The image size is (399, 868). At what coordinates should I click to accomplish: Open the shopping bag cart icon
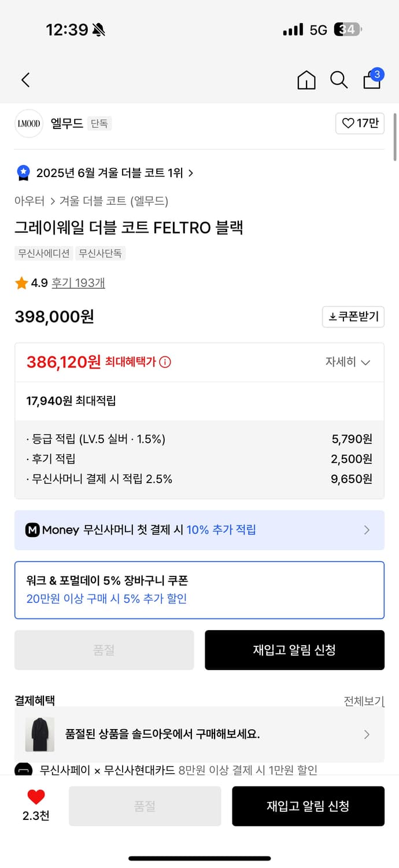pos(372,80)
